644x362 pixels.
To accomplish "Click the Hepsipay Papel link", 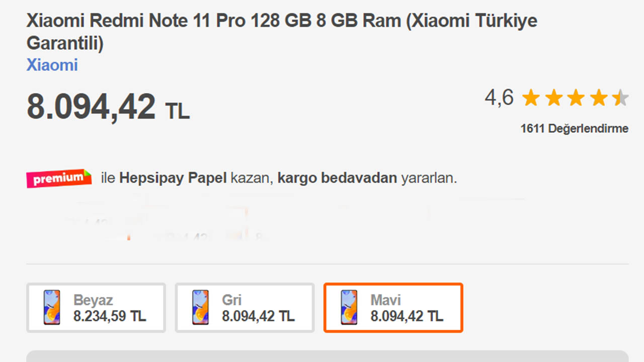I will point(176,178).
